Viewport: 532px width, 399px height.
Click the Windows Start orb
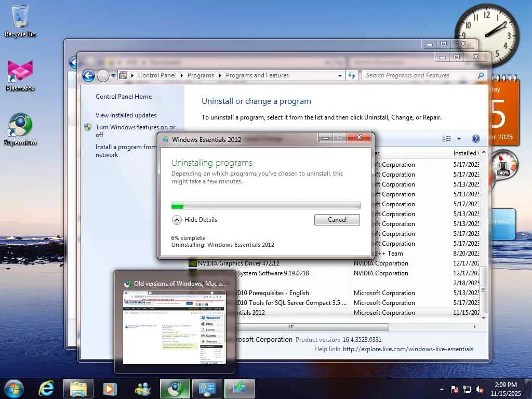point(14,389)
